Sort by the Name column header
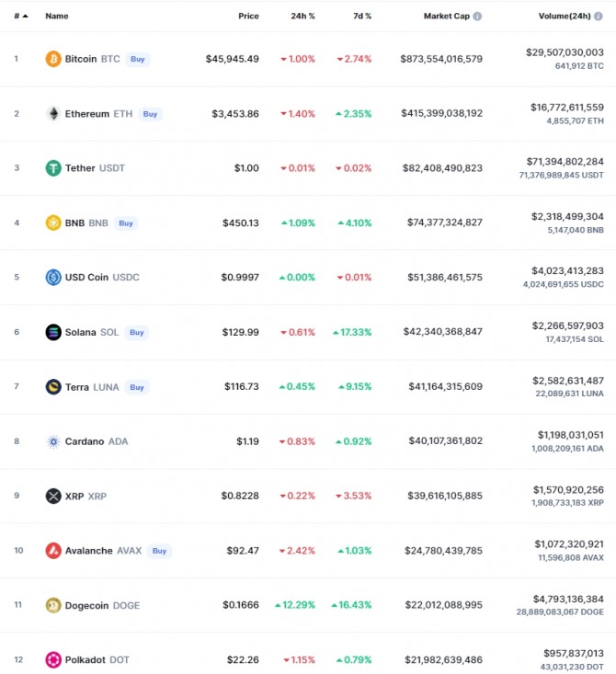The image size is (616, 674). (x=57, y=17)
